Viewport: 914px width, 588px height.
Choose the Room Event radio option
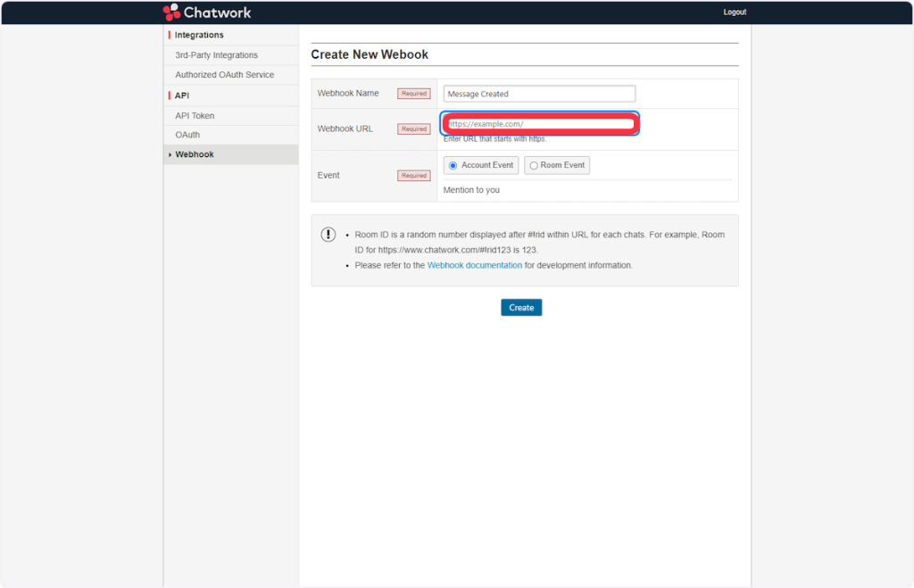click(x=534, y=165)
